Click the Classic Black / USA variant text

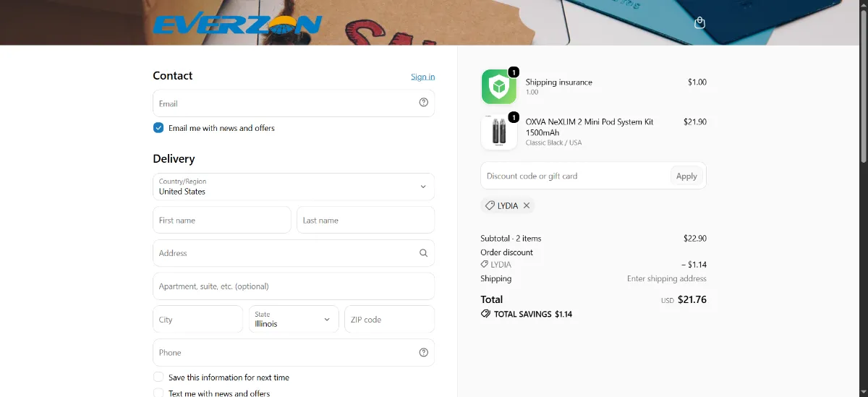(554, 142)
